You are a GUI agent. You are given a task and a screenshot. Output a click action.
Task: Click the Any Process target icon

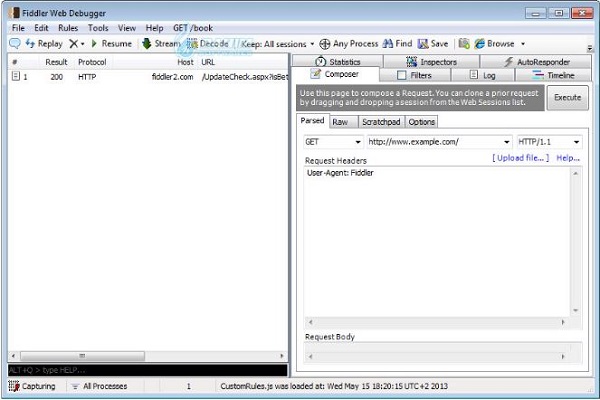[x=324, y=44]
